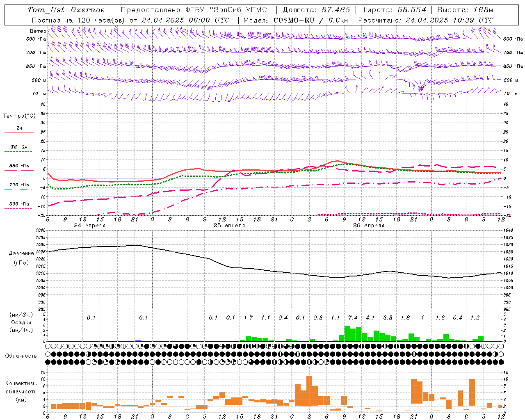Image resolution: width=525 pixels, height=420 pixels.
Task: Click the Высота: 168м value
Action: (465, 10)
